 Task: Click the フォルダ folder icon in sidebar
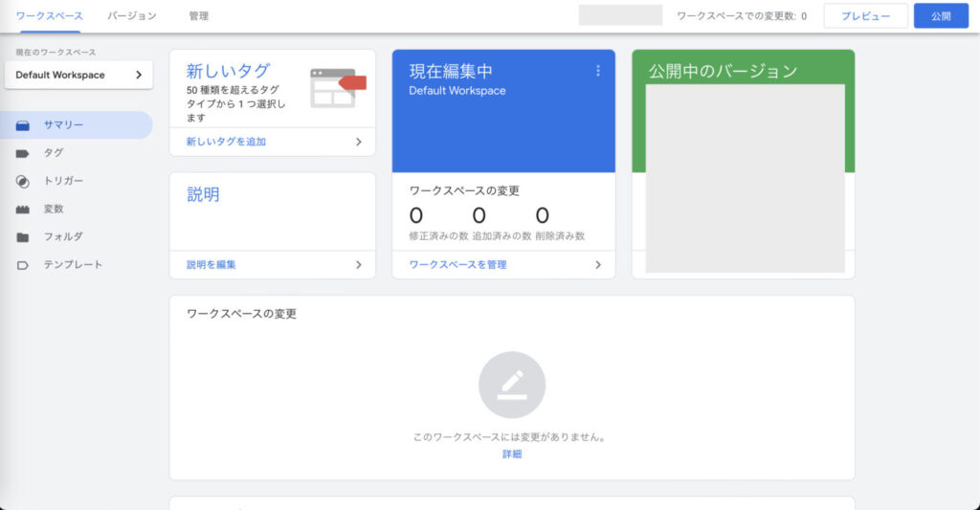coord(23,236)
